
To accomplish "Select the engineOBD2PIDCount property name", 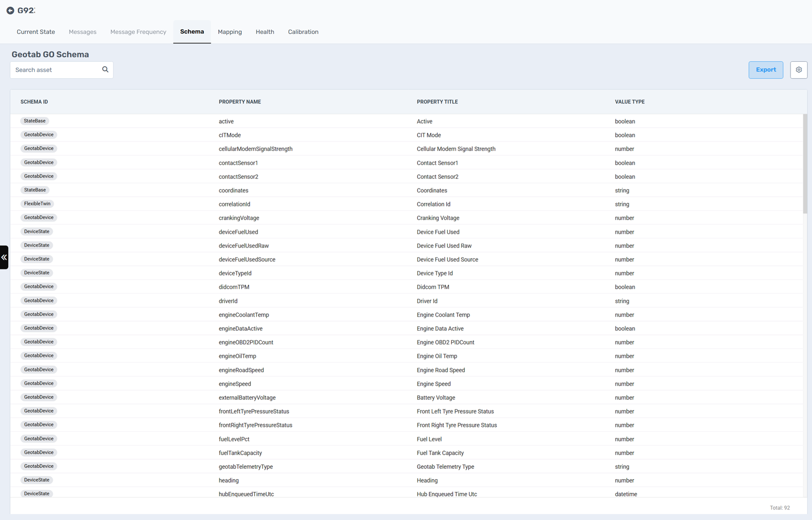I will point(246,343).
